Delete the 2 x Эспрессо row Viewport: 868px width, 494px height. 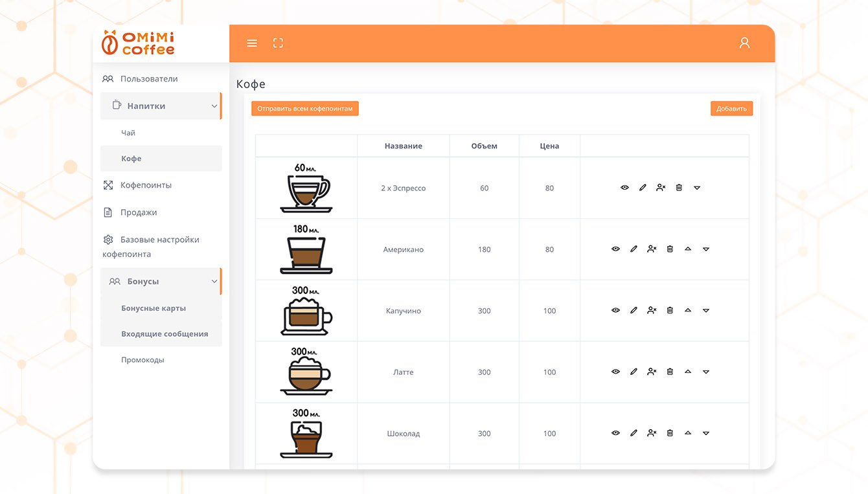(679, 188)
